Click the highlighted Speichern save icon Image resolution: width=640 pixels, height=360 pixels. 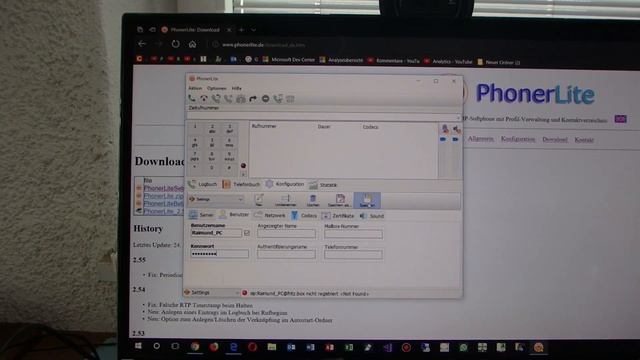click(367, 200)
